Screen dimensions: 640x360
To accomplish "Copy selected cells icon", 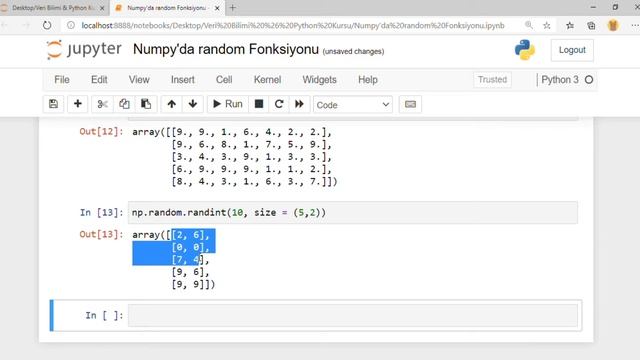I will click(124, 104).
